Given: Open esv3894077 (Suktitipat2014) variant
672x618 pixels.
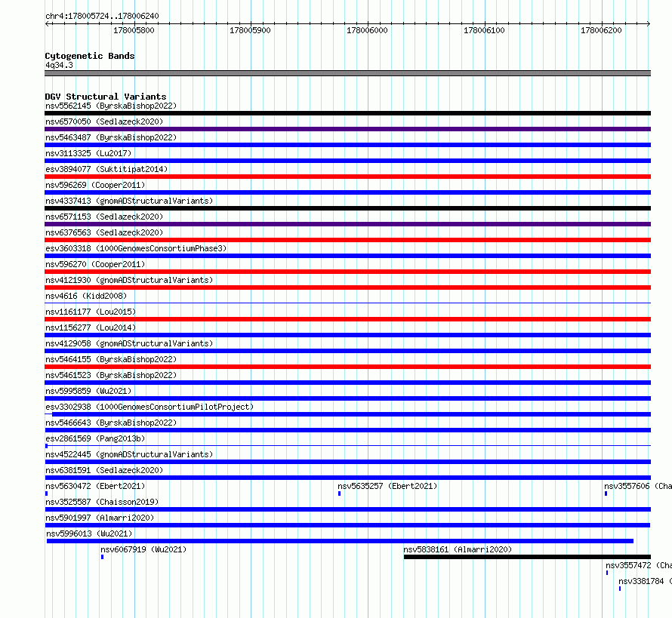Looking at the screenshot, I should tap(106, 169).
